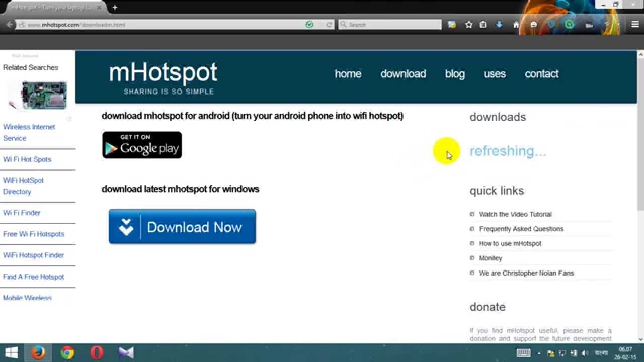This screenshot has width=644, height=362.
Task: Click the WiFi Hotspot Finder related search
Action: (34, 255)
